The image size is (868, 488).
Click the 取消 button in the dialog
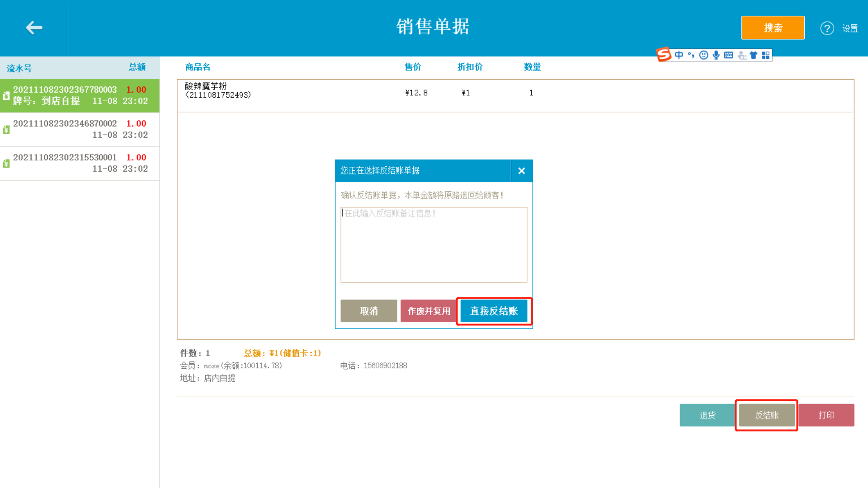368,311
